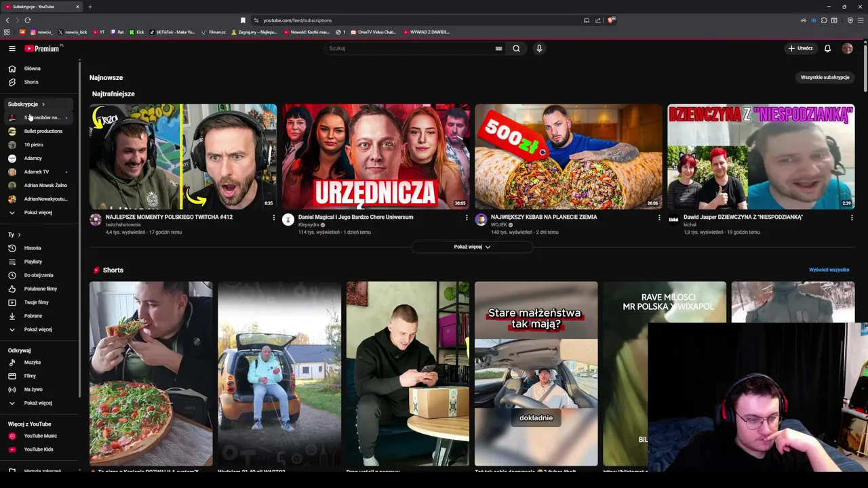The height and width of the screenshot is (488, 868).
Task: Click Wyświetl wszystko Shorts link
Action: tap(829, 270)
